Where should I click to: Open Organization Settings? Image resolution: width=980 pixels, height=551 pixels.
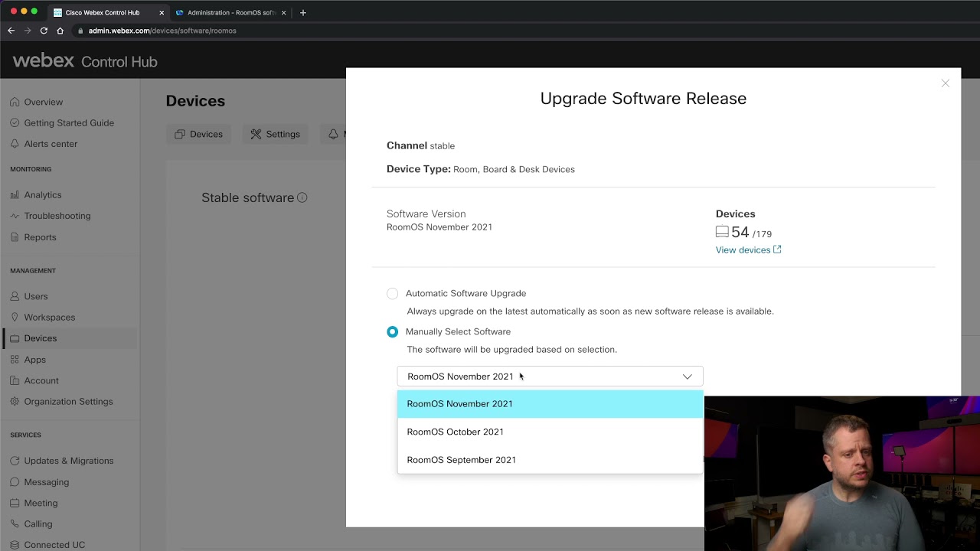[x=68, y=401]
